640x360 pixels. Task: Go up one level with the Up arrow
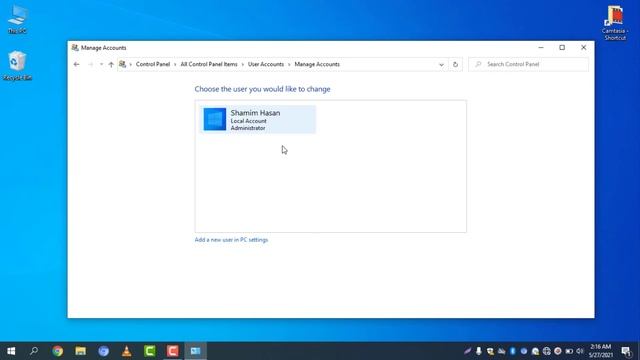pyautogui.click(x=111, y=64)
